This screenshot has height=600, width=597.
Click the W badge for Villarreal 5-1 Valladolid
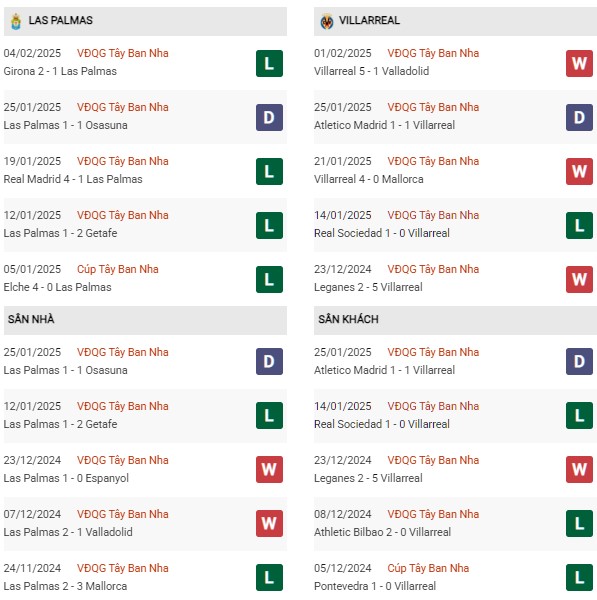(579, 64)
